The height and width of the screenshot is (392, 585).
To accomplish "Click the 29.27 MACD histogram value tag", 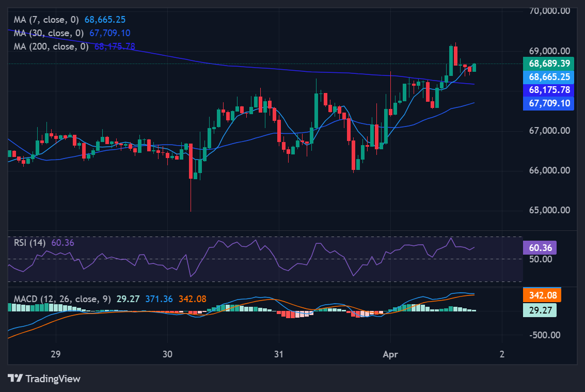I will click(x=540, y=309).
